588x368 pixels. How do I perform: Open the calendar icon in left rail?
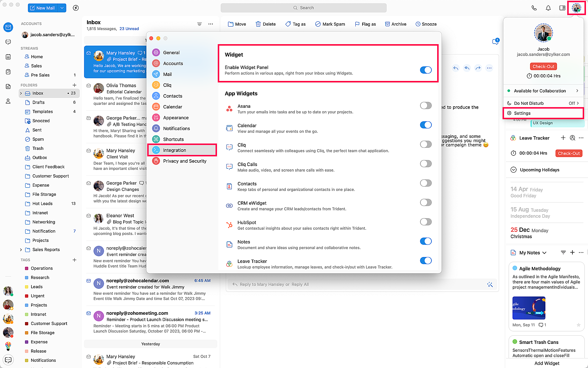click(8, 57)
